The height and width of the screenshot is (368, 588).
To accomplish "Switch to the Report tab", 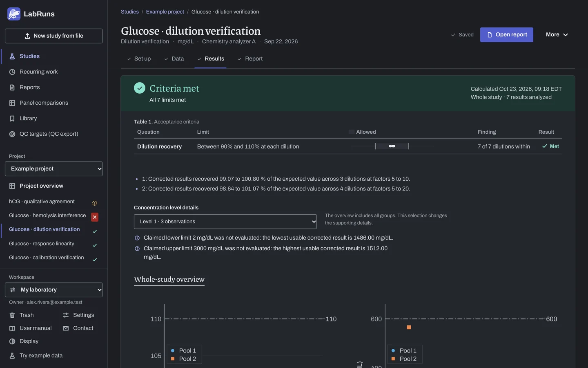I will click(x=250, y=59).
